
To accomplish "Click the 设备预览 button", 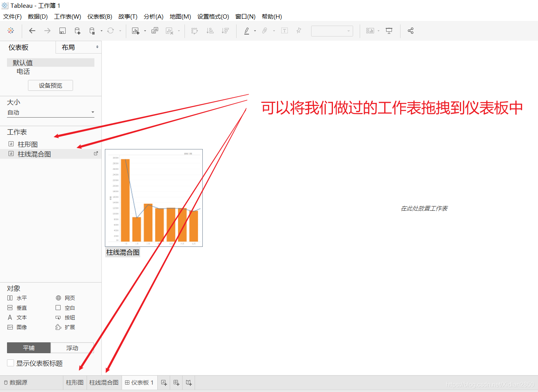I will (50, 85).
